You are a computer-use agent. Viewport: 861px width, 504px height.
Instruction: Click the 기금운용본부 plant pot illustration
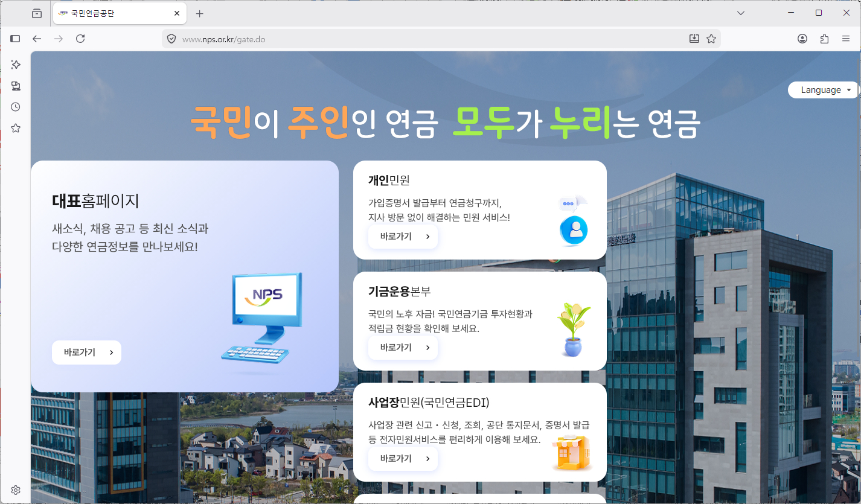coord(572,330)
